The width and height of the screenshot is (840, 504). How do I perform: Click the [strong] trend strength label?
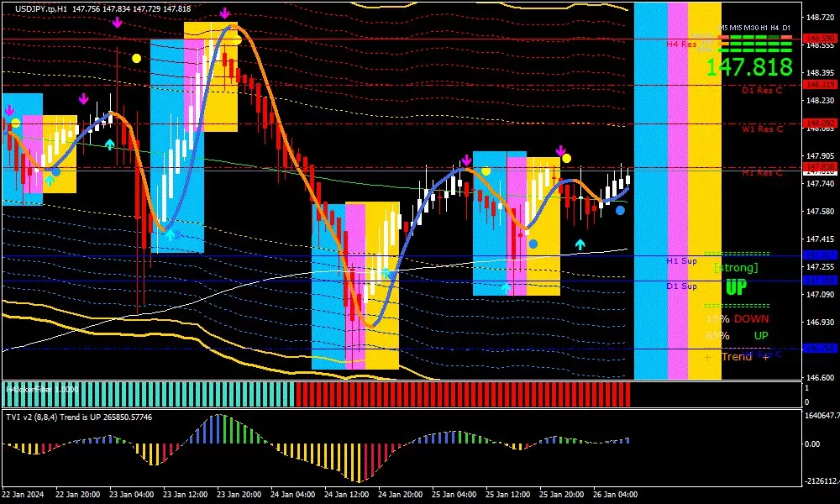pyautogui.click(x=736, y=267)
